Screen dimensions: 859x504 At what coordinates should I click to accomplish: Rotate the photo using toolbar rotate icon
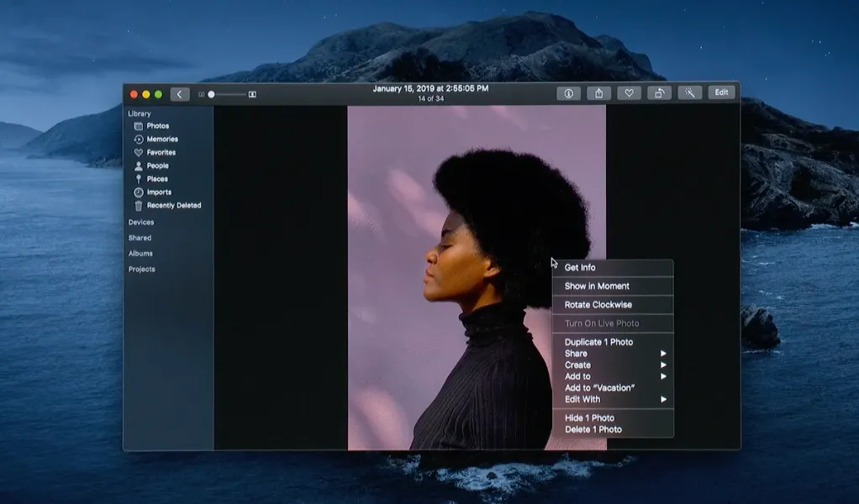point(659,93)
